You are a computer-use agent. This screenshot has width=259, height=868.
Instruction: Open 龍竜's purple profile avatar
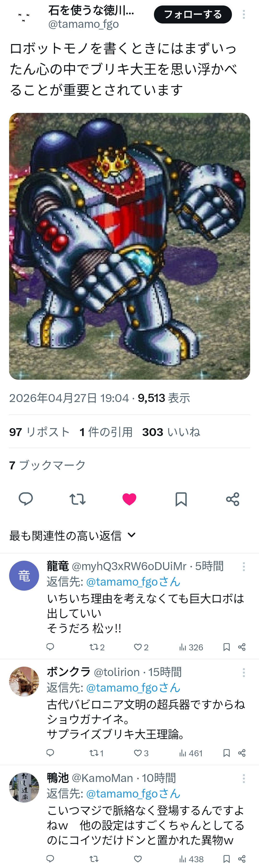24,576
